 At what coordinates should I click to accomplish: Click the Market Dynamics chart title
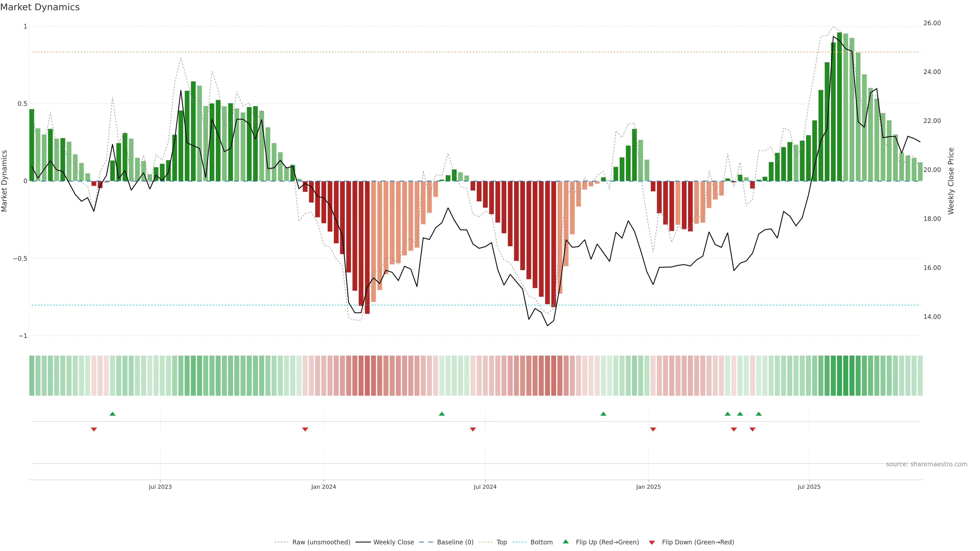[x=40, y=7]
